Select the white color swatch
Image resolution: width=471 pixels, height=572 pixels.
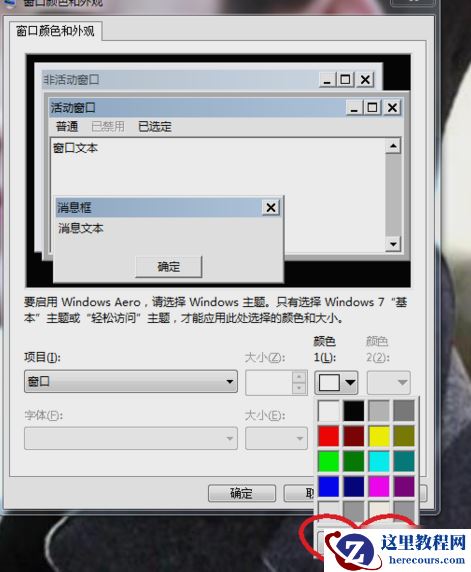(x=329, y=411)
